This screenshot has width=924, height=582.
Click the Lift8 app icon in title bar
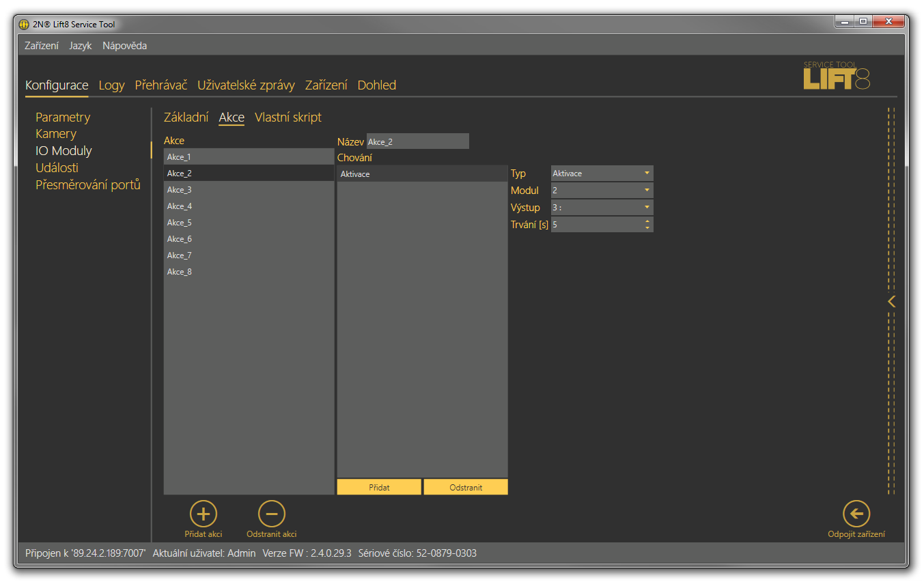tap(25, 25)
